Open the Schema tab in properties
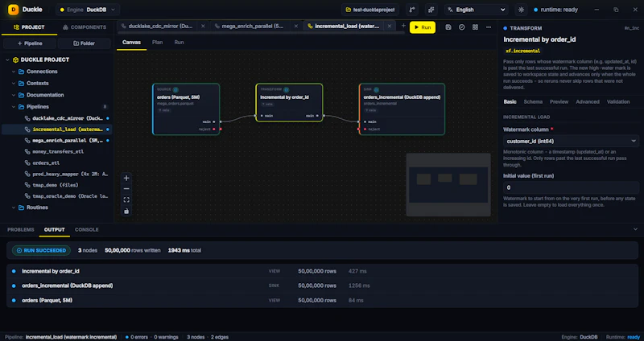644x341 pixels. point(533,102)
